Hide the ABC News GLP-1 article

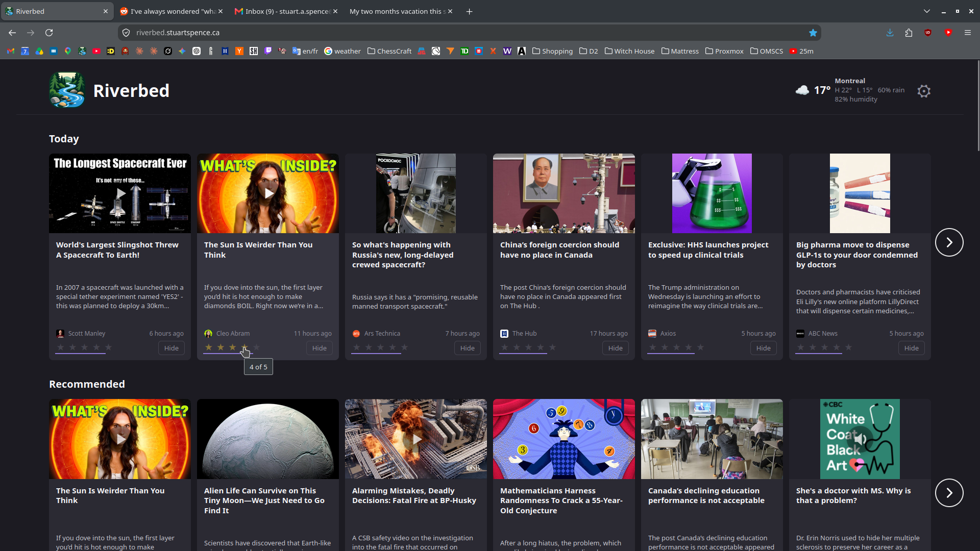point(912,348)
